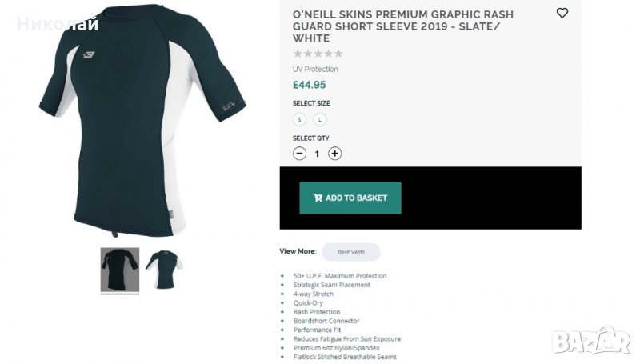Viewport: 640px width, 364px height.
Task: Increase quantity with plus button
Action: (x=335, y=154)
